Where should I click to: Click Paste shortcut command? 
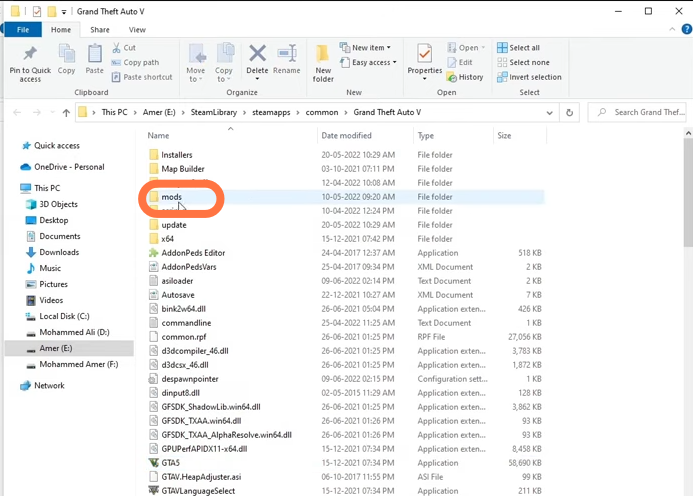[142, 77]
